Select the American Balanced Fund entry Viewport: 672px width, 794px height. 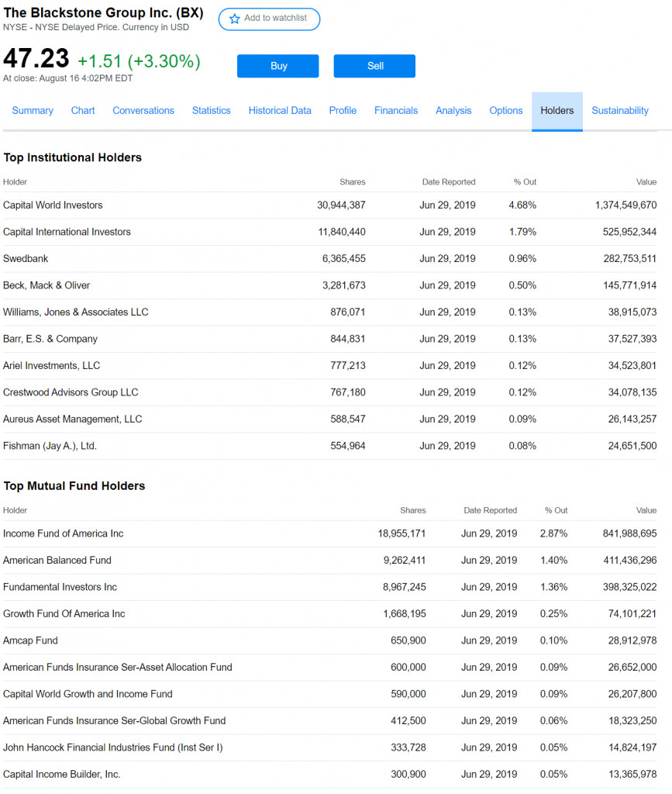coord(57,561)
